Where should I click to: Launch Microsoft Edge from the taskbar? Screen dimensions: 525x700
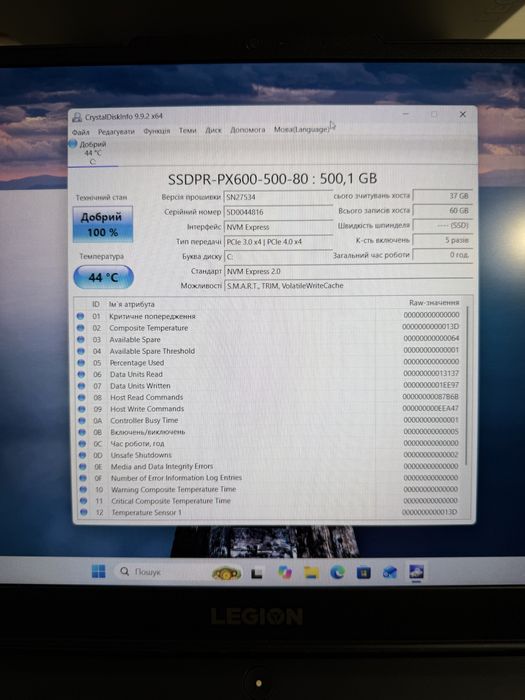point(338,572)
